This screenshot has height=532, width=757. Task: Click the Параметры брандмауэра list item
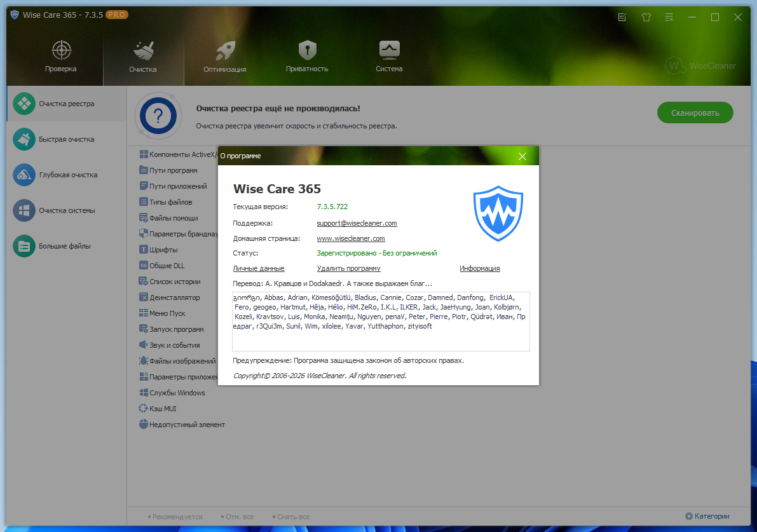(x=178, y=234)
